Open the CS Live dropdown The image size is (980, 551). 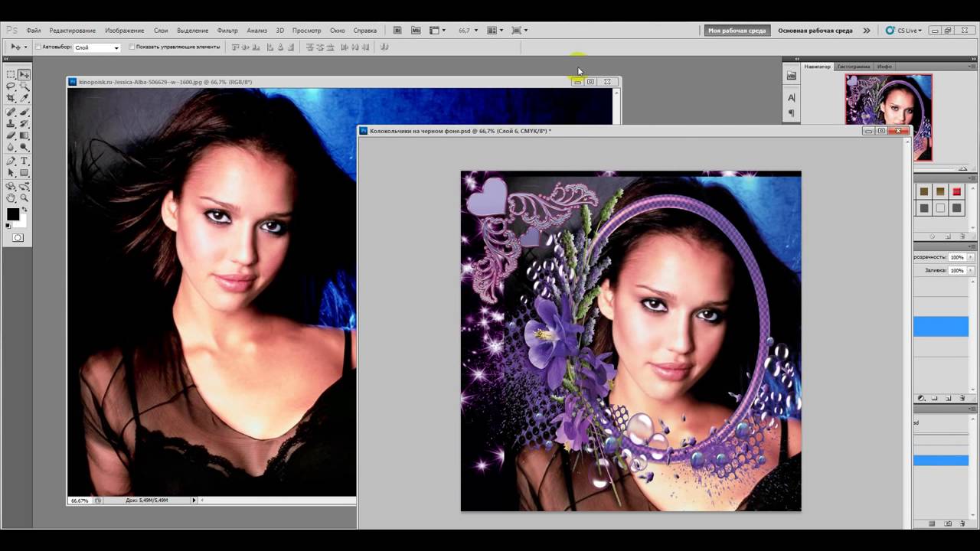coord(904,31)
